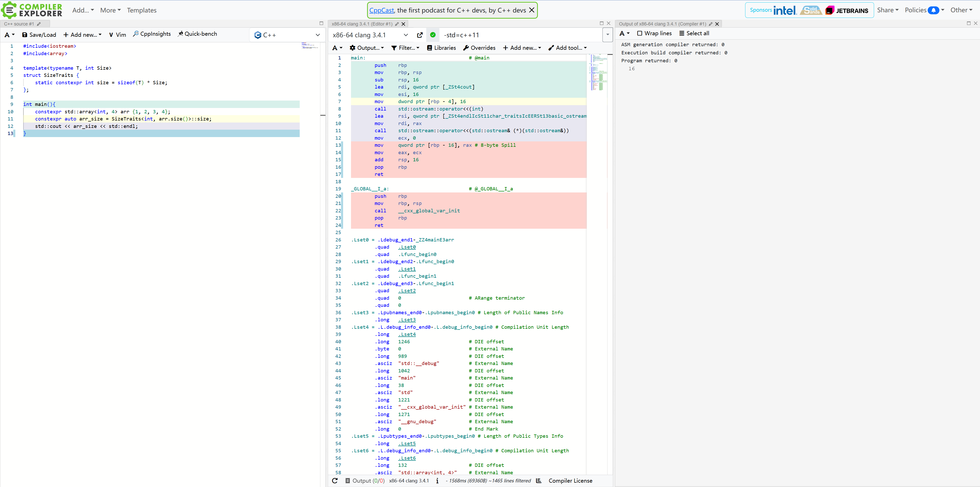This screenshot has width=980, height=487.
Task: Follow the CppCast link
Action: click(382, 10)
